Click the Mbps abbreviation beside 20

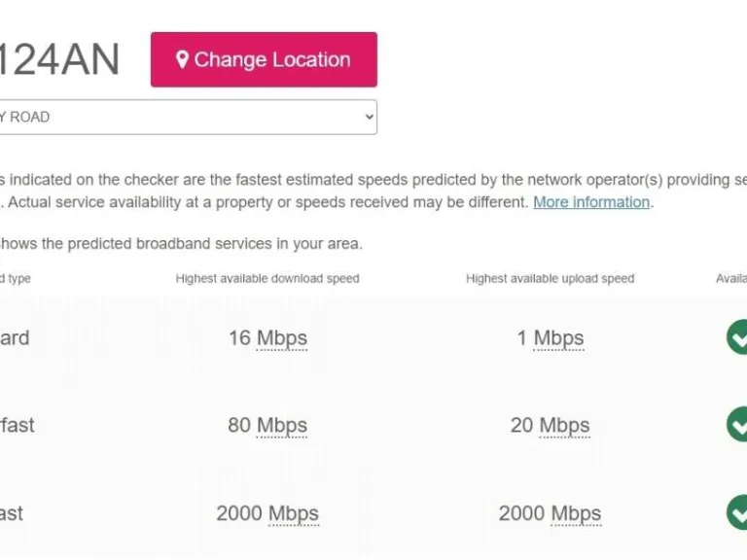[564, 426]
